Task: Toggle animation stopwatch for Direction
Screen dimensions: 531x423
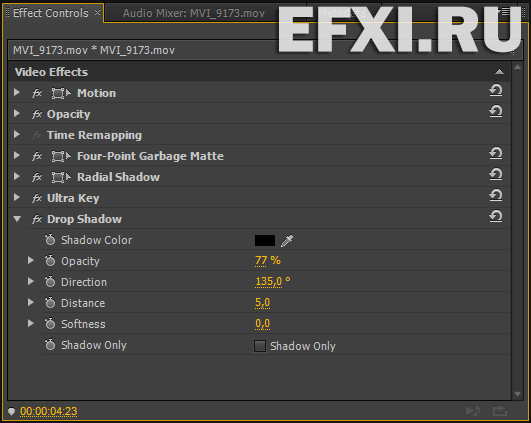Action: click(50, 281)
